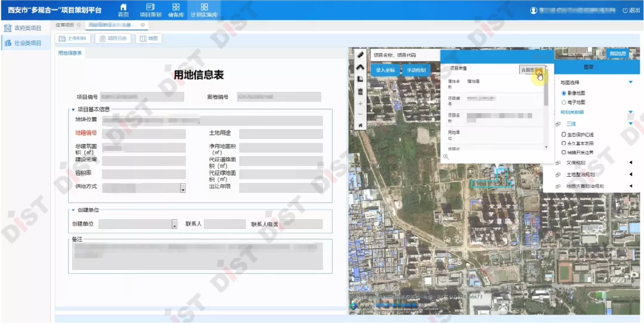Switch to the 合规性审查 tab
The height and width of the screenshot is (324, 644).
(x=531, y=68)
